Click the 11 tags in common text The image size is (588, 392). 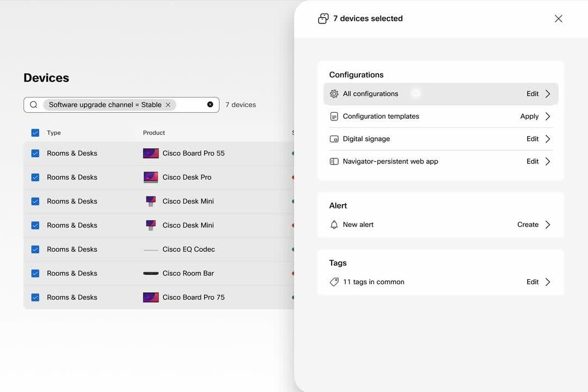373,281
